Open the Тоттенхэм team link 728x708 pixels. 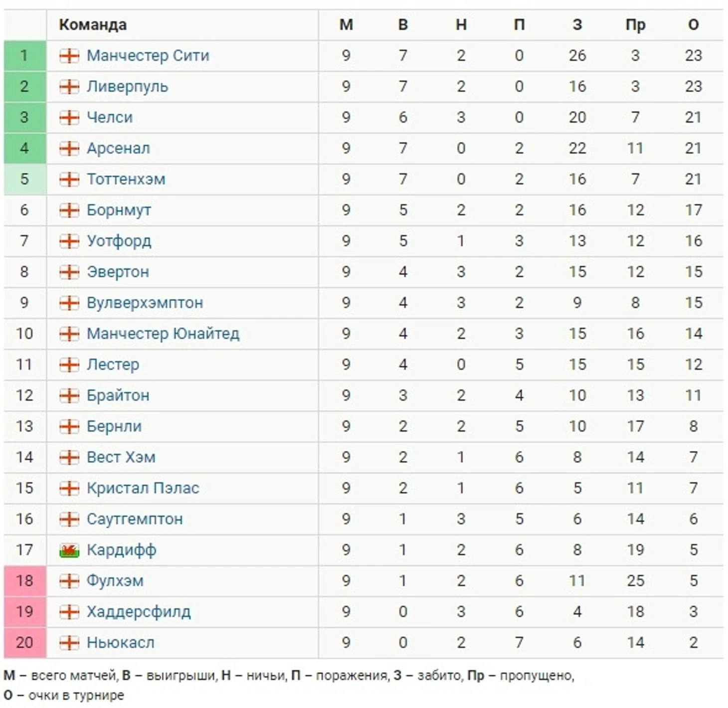(126, 179)
